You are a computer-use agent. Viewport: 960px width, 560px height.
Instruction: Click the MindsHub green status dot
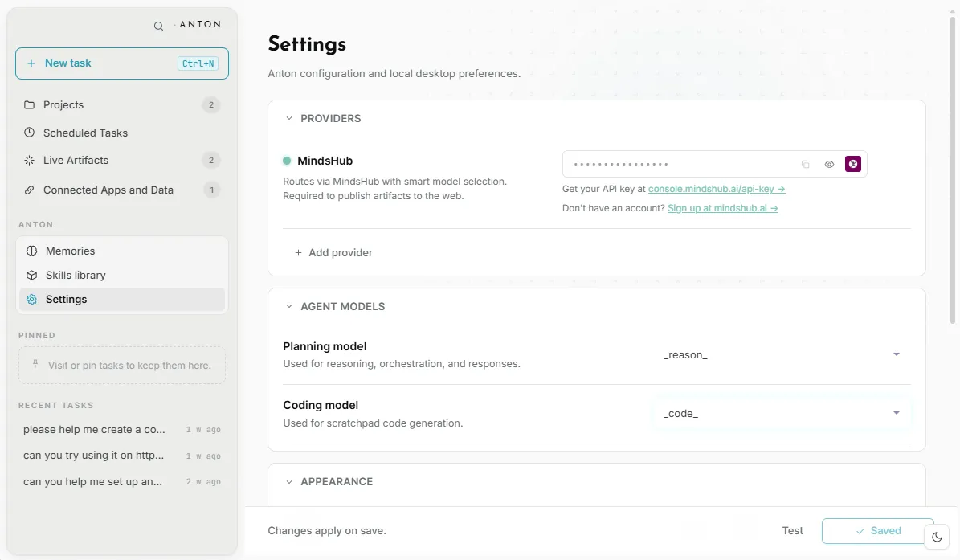coord(287,161)
